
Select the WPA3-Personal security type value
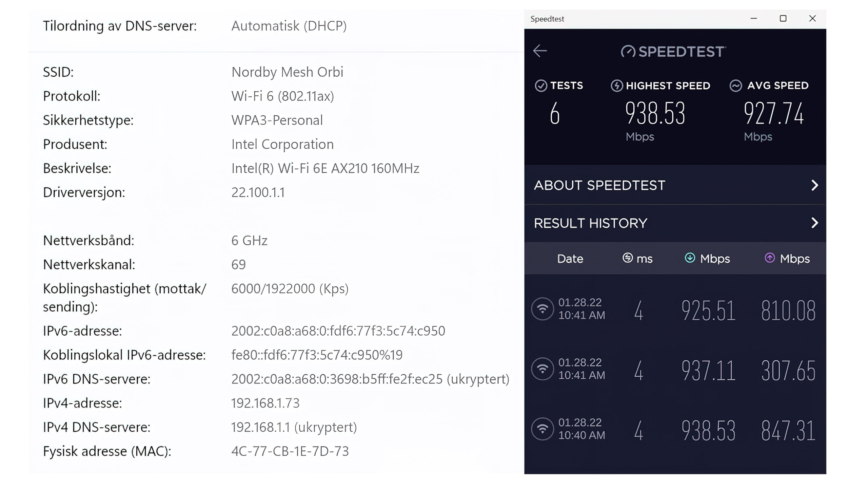[x=277, y=120]
